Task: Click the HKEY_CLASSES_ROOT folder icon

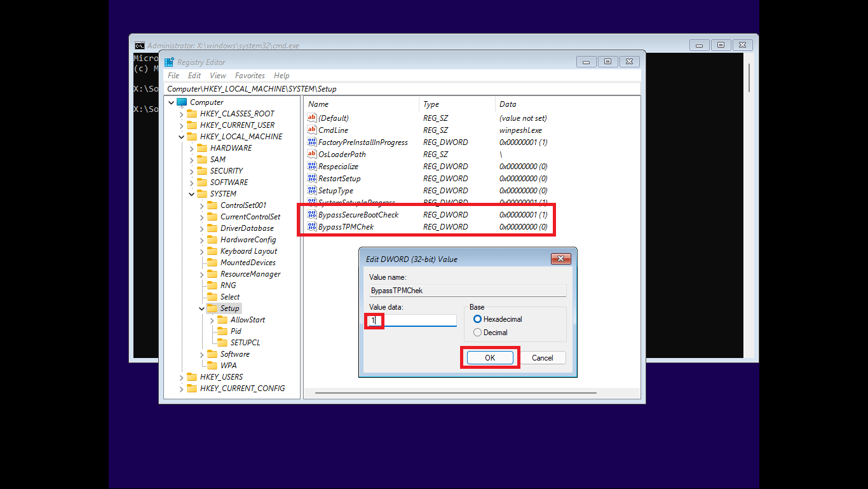Action: pyautogui.click(x=192, y=113)
